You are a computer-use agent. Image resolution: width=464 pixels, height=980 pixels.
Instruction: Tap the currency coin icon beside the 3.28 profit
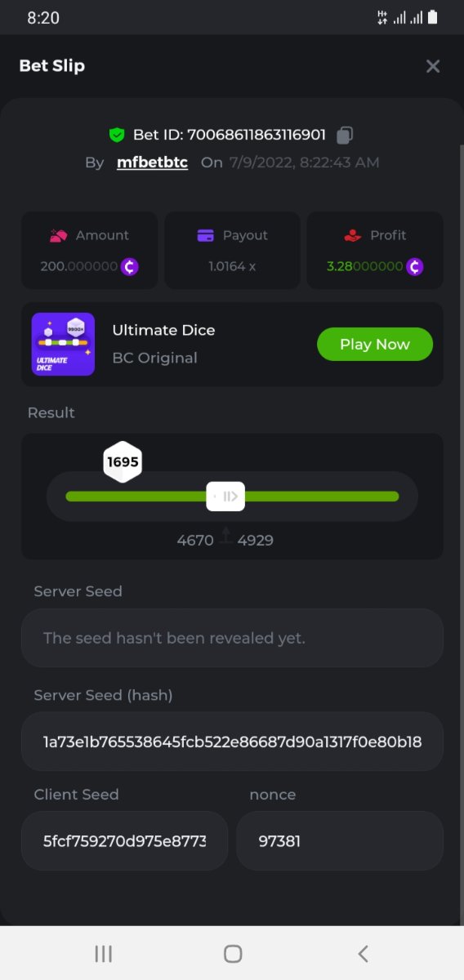415,266
